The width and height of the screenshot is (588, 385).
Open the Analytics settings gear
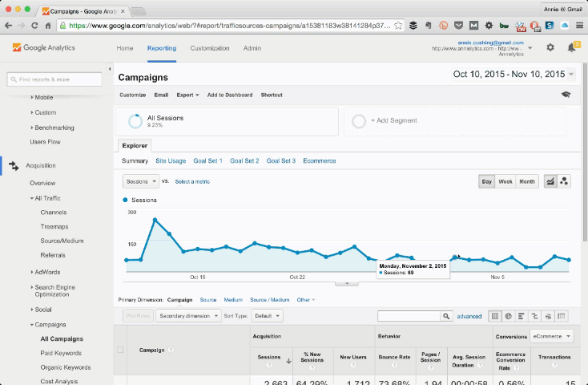click(x=550, y=48)
